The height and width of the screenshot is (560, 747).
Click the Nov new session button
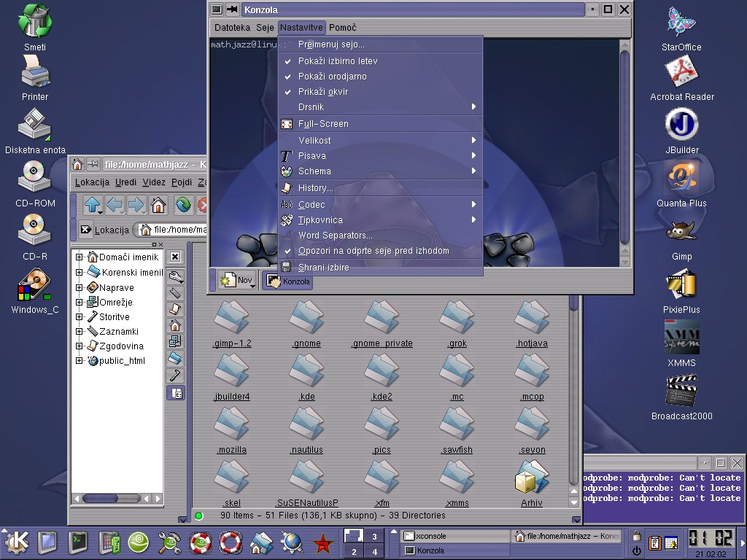click(x=237, y=281)
